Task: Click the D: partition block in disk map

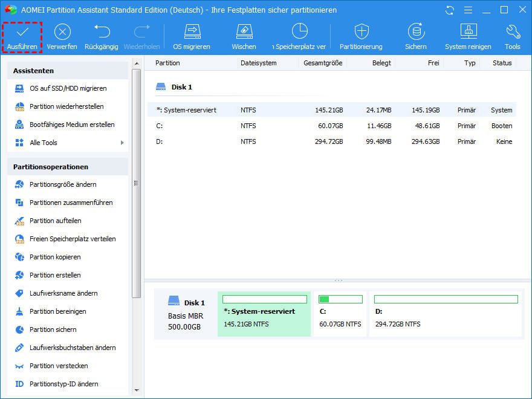Action: coord(446,314)
